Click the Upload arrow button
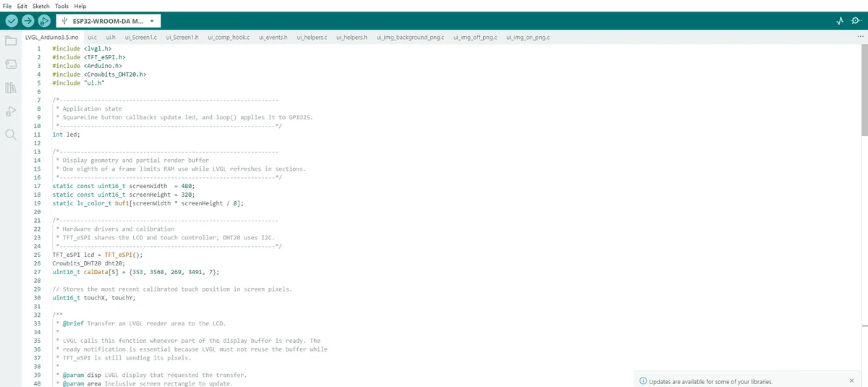This screenshot has width=868, height=387. [27, 21]
